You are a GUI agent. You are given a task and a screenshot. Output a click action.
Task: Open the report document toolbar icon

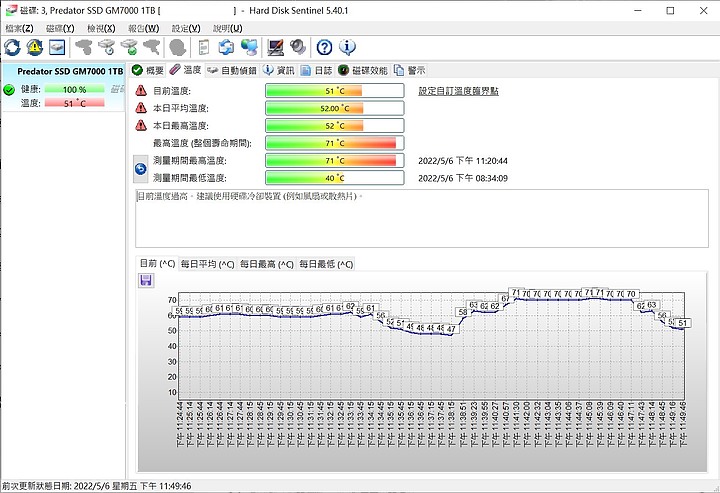[x=204, y=47]
